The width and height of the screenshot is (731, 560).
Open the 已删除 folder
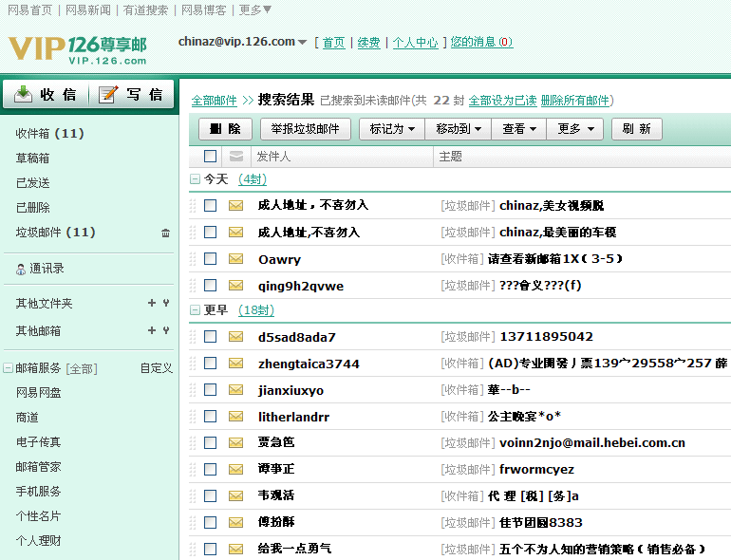[x=32, y=208]
